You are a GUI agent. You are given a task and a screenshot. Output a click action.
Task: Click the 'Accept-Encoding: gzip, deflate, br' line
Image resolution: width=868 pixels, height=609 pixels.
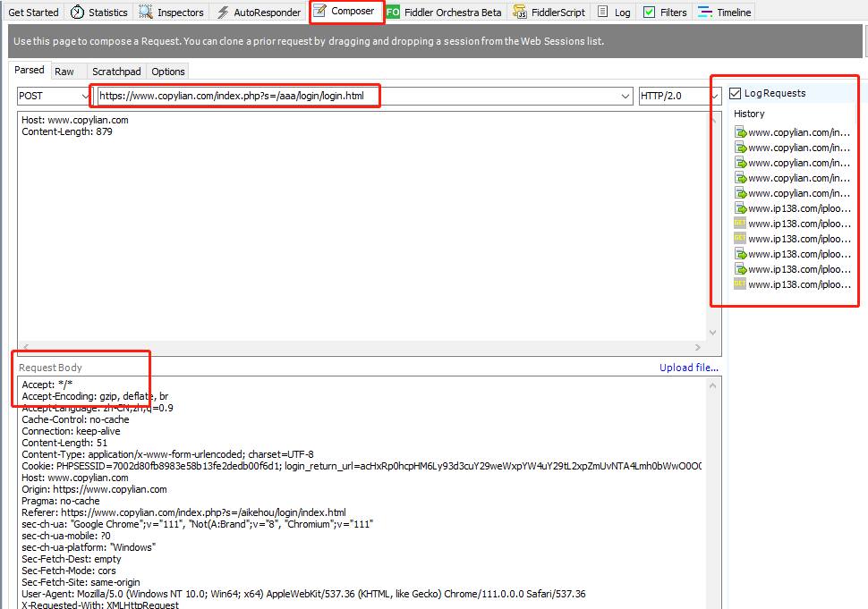tap(95, 396)
